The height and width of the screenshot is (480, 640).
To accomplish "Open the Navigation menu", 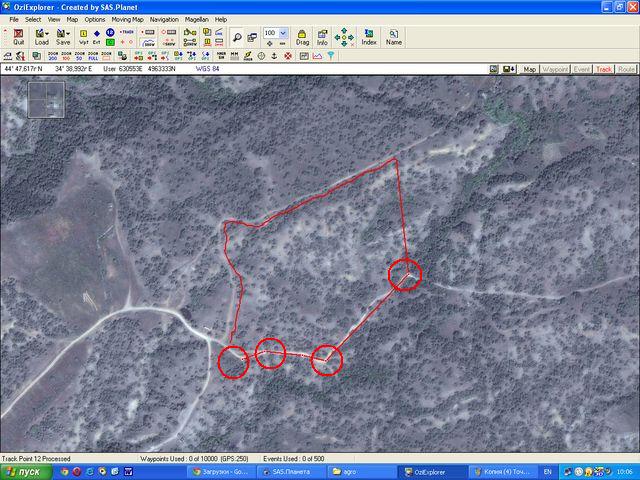I will point(164,19).
